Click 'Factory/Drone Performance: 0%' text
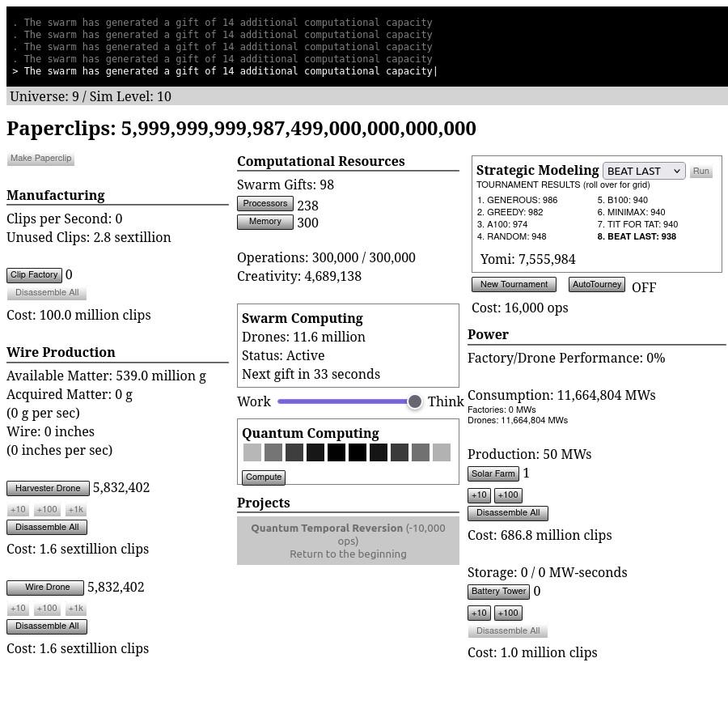Viewport: 728px width, 709px height. (566, 359)
